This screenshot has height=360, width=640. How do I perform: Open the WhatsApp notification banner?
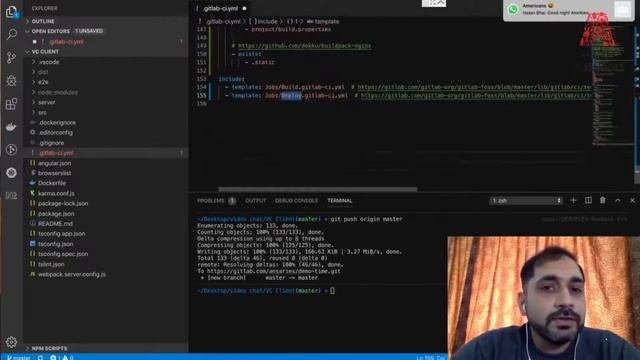569,10
